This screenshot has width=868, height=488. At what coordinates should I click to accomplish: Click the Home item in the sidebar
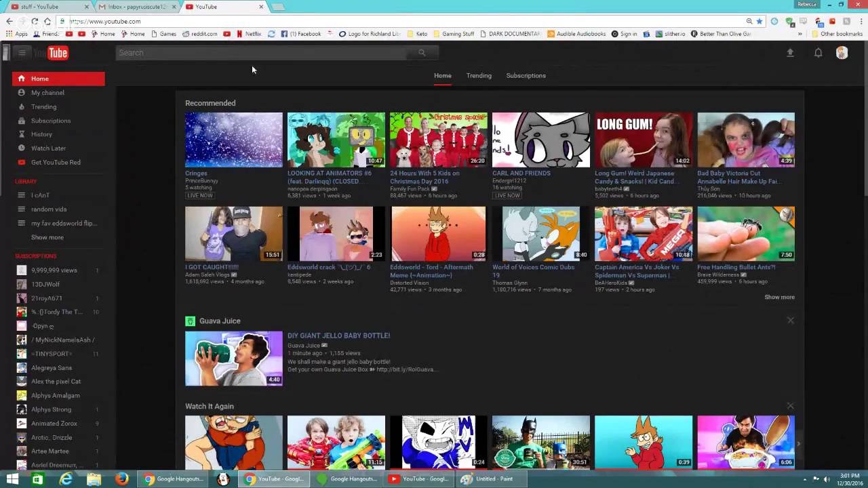(x=58, y=79)
